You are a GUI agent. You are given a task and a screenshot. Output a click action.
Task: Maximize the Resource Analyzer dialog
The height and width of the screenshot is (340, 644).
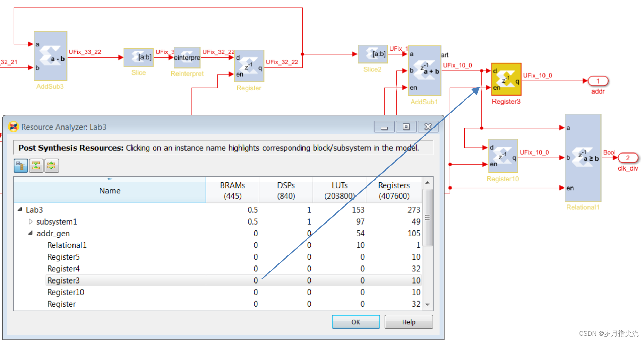(x=406, y=127)
